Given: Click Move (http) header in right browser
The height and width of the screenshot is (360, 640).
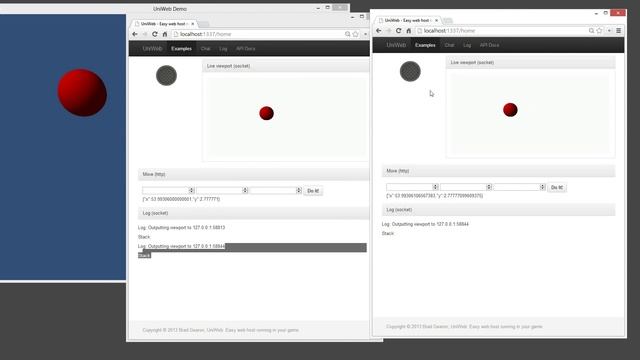Looking at the screenshot, I should coord(498,171).
